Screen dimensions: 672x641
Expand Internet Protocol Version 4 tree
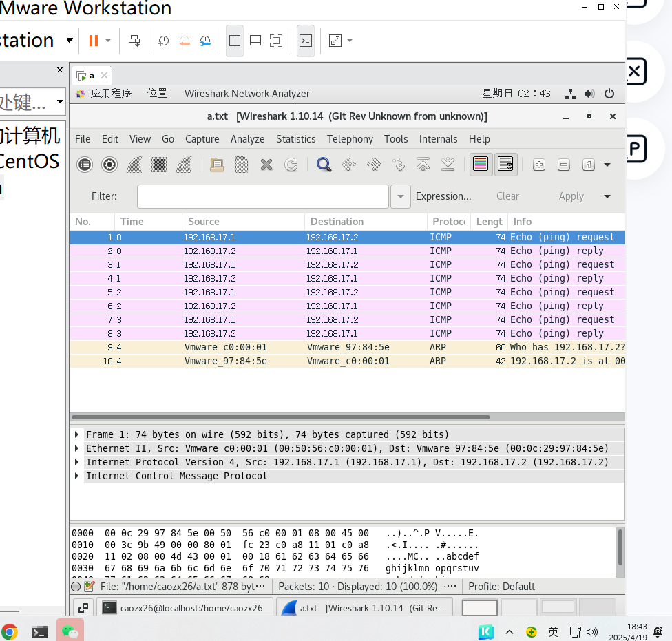pyautogui.click(x=76, y=462)
